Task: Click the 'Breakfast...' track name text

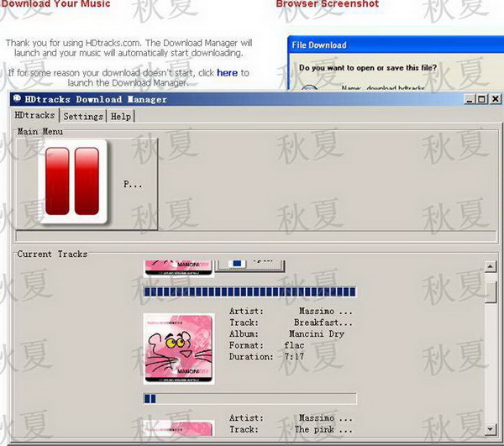Action: point(323,323)
